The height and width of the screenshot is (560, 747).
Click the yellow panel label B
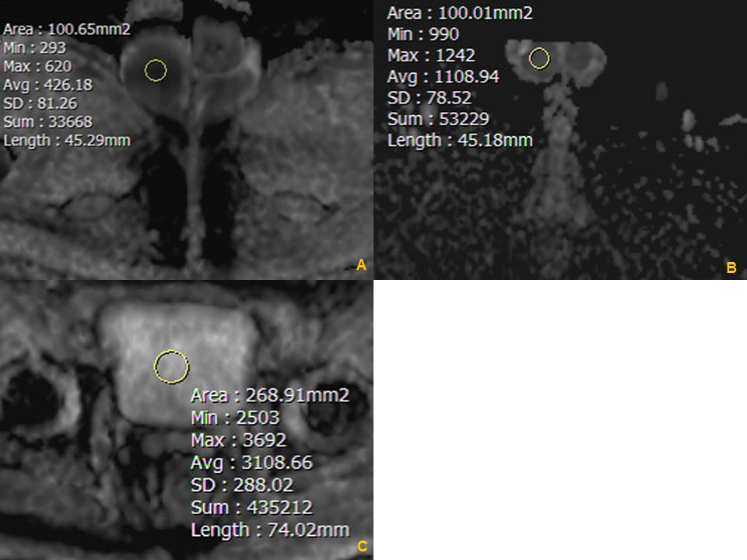click(x=731, y=268)
